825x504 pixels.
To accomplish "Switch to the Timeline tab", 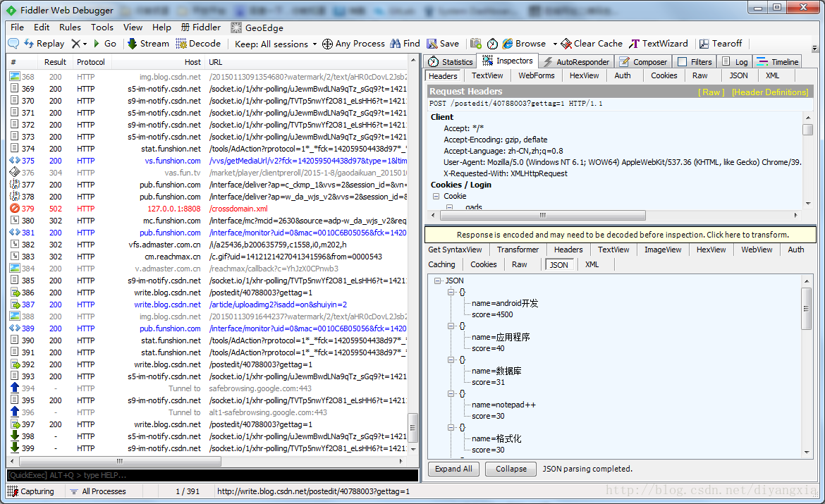I will [x=777, y=61].
